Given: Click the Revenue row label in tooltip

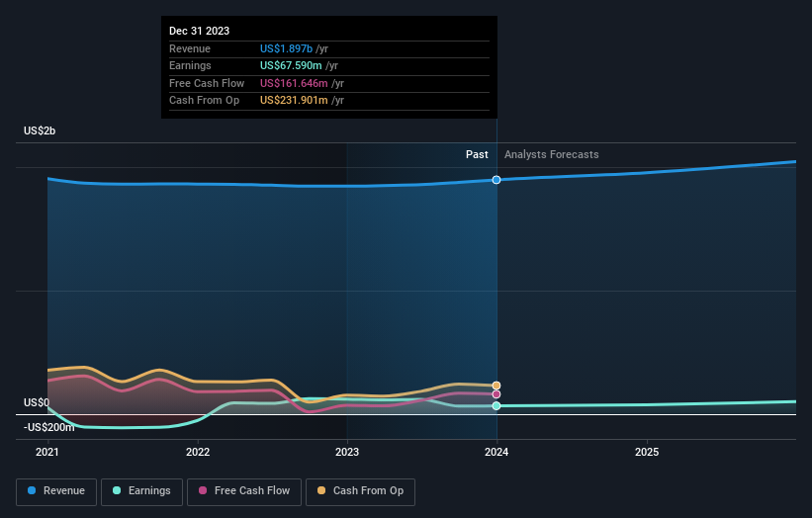Looking at the screenshot, I should pyautogui.click(x=190, y=48).
